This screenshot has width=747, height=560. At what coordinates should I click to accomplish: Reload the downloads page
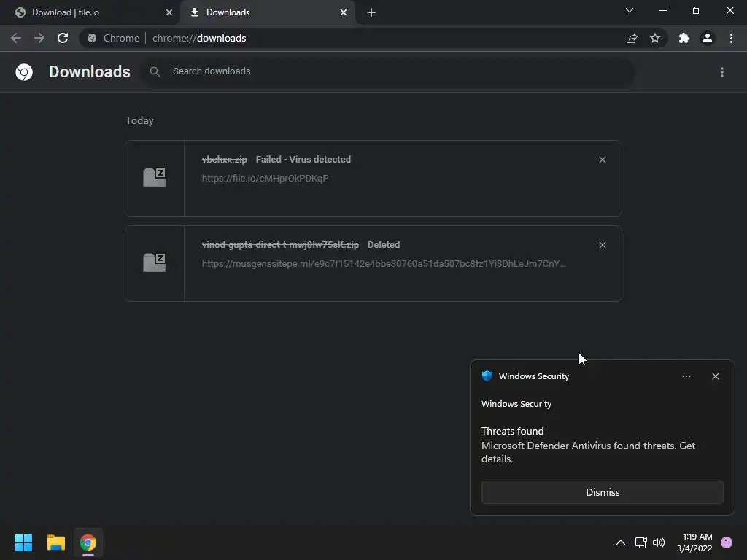(63, 38)
